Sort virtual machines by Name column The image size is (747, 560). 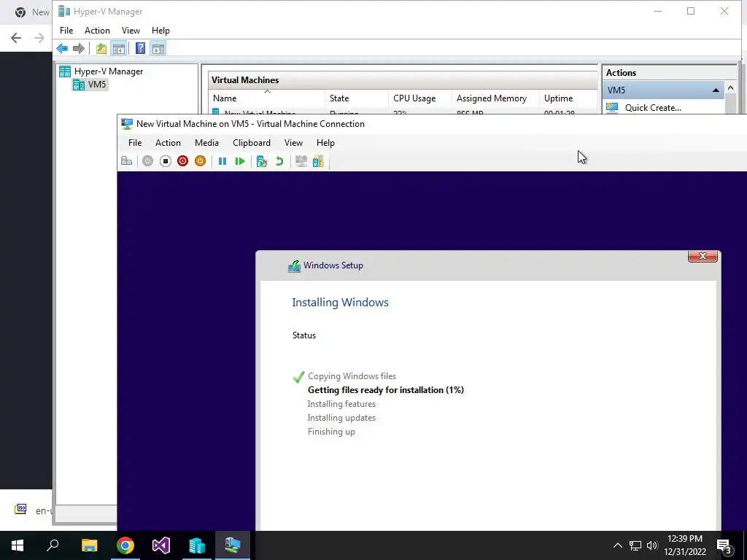click(x=267, y=98)
